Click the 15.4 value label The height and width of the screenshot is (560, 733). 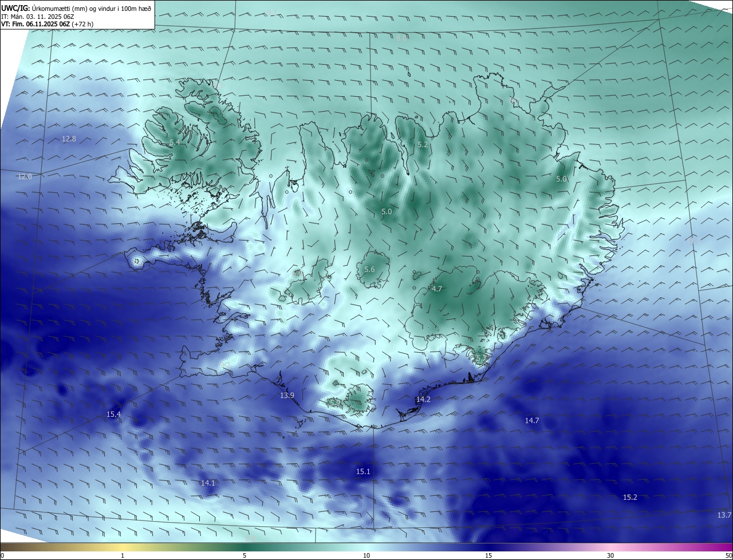click(114, 415)
